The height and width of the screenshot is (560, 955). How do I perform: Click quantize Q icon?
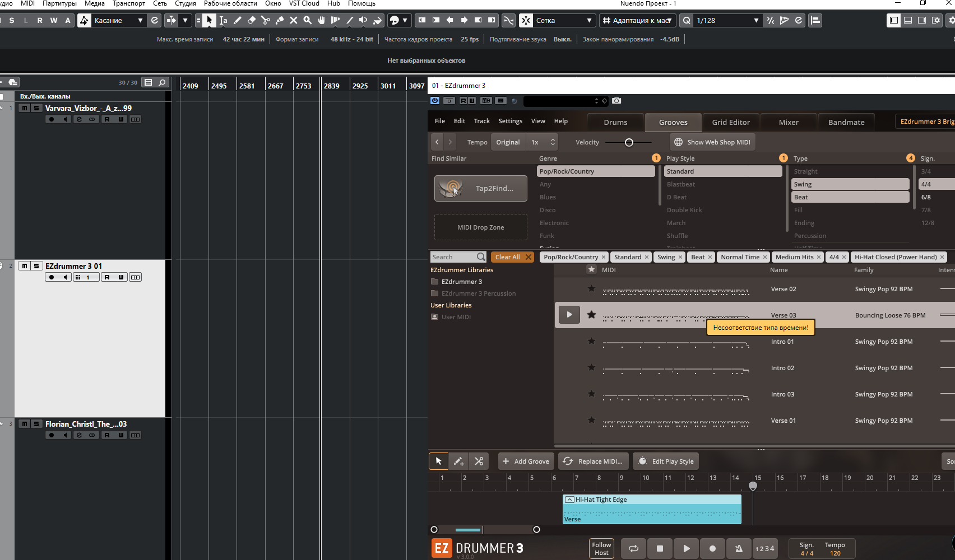687,20
